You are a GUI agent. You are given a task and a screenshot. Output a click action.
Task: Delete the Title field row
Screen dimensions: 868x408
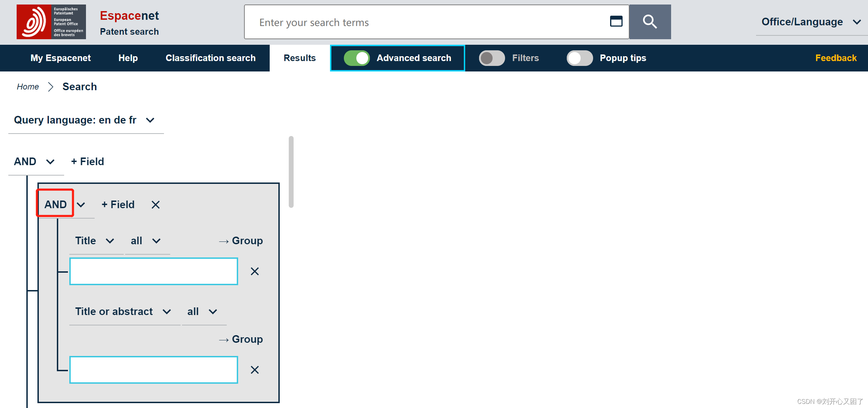(255, 271)
